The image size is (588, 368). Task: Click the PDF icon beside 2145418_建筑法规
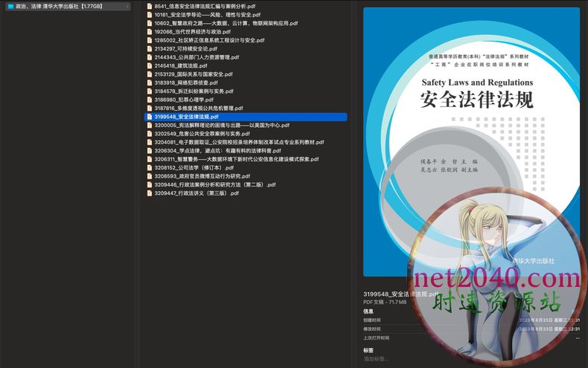[150, 65]
